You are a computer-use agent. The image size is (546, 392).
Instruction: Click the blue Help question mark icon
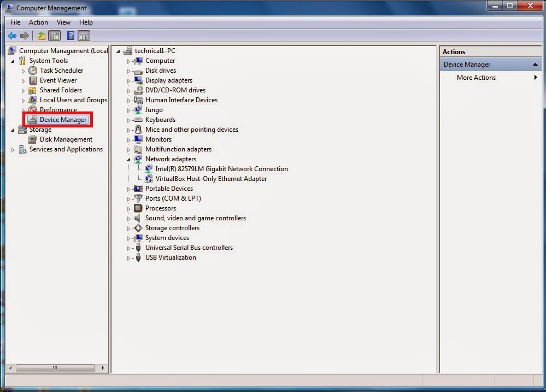pyautogui.click(x=71, y=36)
